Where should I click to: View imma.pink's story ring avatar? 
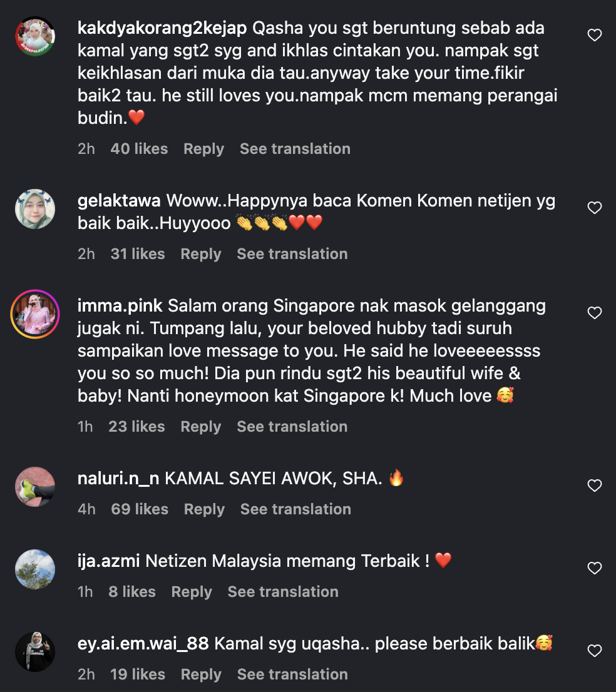click(x=35, y=314)
